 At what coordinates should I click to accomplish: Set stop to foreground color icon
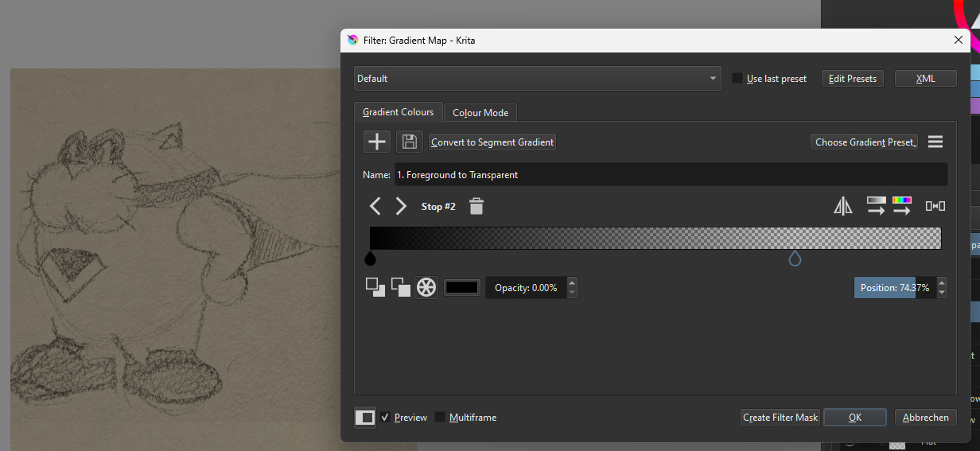pyautogui.click(x=375, y=288)
